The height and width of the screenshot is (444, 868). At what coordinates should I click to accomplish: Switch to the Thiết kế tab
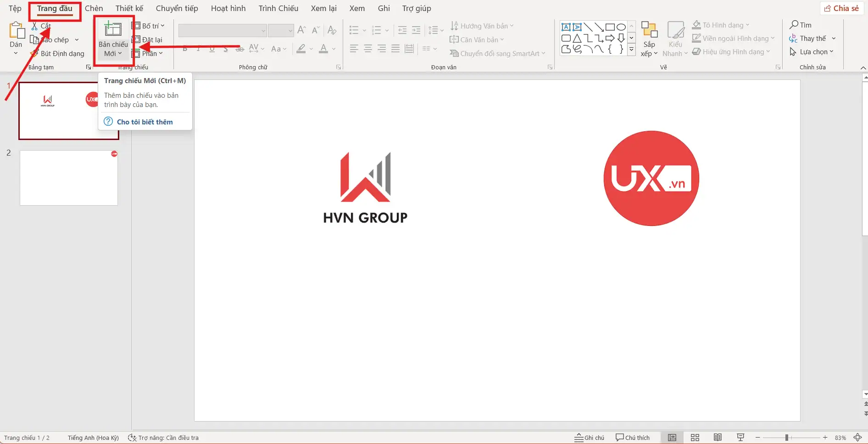(129, 8)
